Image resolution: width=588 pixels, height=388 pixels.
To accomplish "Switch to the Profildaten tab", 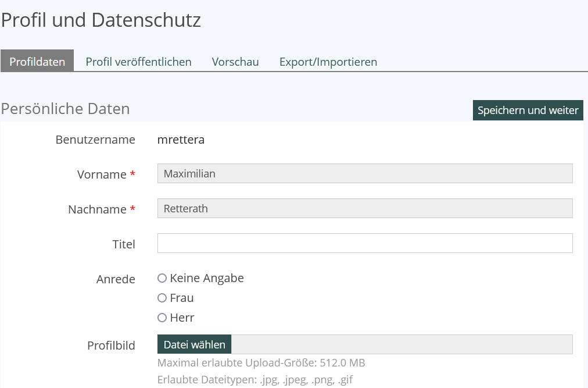I will coord(37,61).
